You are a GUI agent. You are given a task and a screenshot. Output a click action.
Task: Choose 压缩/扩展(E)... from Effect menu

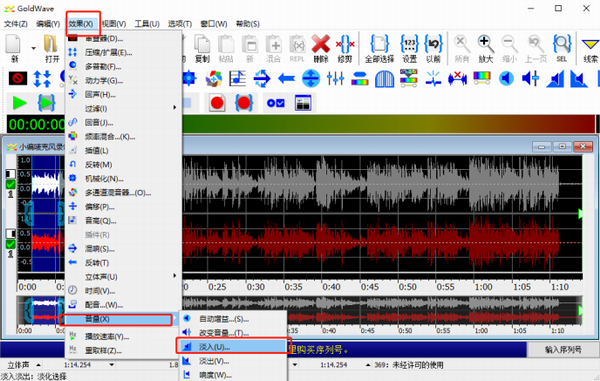123,52
